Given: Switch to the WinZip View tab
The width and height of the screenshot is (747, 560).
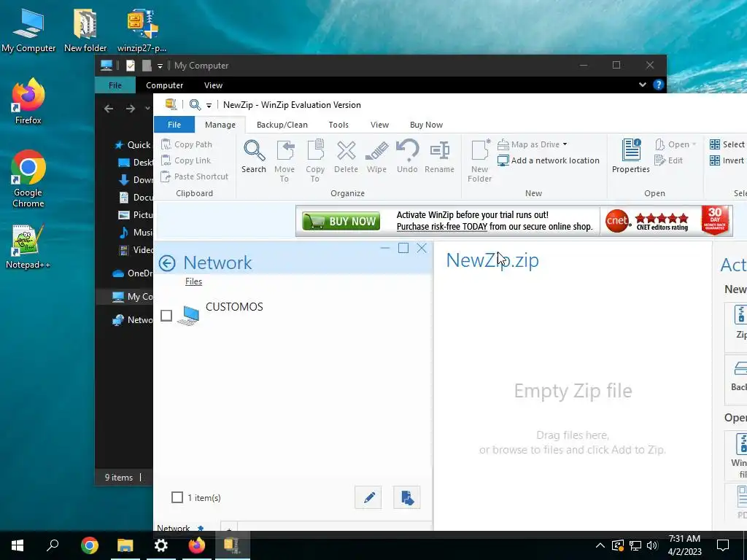Looking at the screenshot, I should click(379, 125).
